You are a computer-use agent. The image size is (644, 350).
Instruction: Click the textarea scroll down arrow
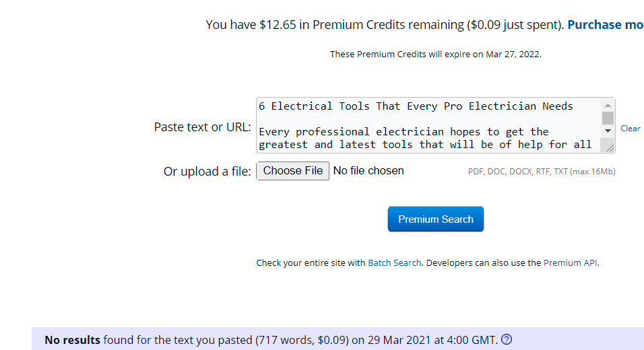[608, 131]
